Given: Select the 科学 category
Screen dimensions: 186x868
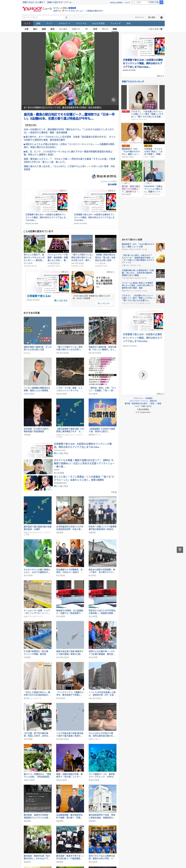Looking at the screenshot, I should (95, 29).
